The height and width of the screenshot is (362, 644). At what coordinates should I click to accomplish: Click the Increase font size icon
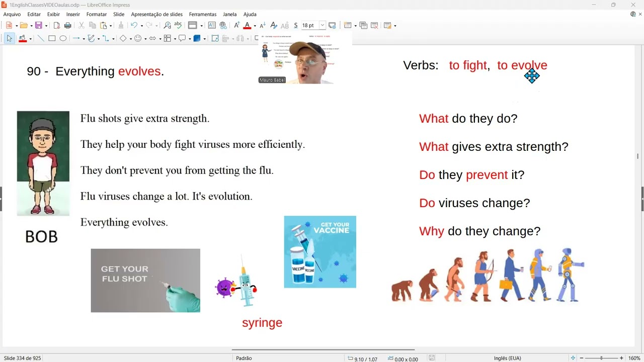click(236, 25)
